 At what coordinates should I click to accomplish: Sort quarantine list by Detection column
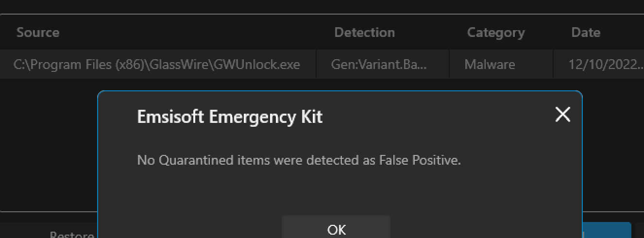click(364, 33)
